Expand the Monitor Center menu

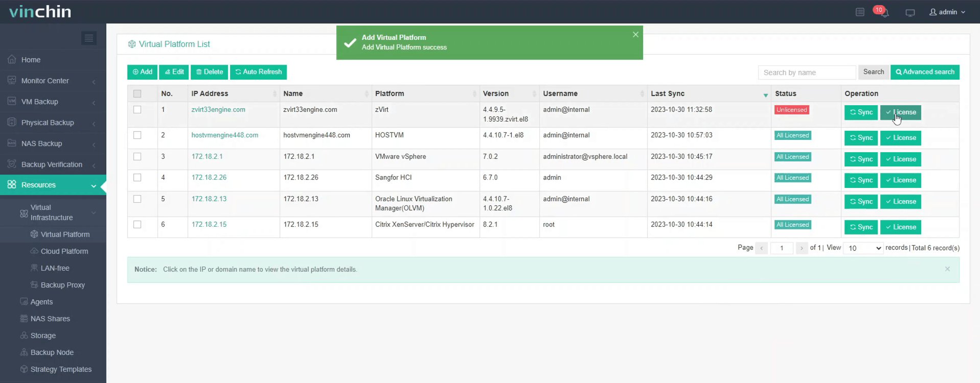pos(94,82)
